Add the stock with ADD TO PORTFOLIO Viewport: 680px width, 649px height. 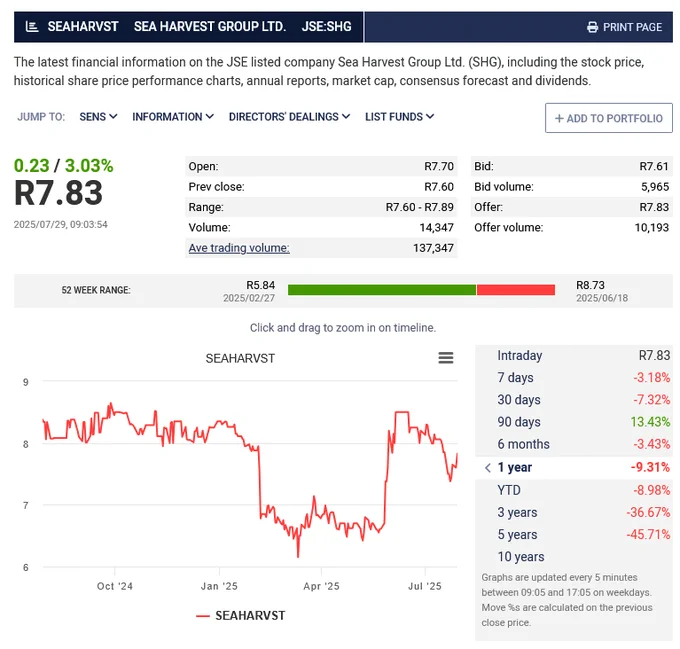[x=608, y=118]
